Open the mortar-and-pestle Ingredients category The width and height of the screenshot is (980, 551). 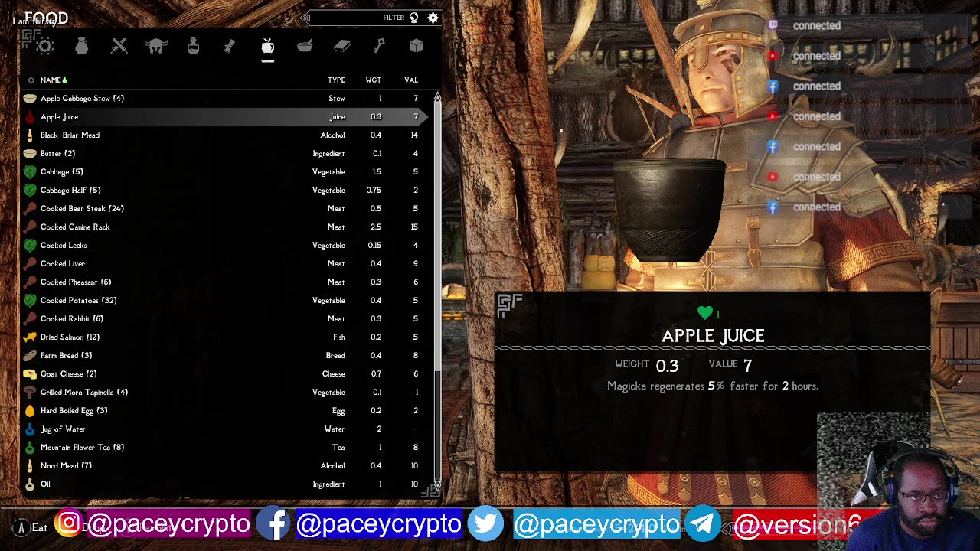305,47
